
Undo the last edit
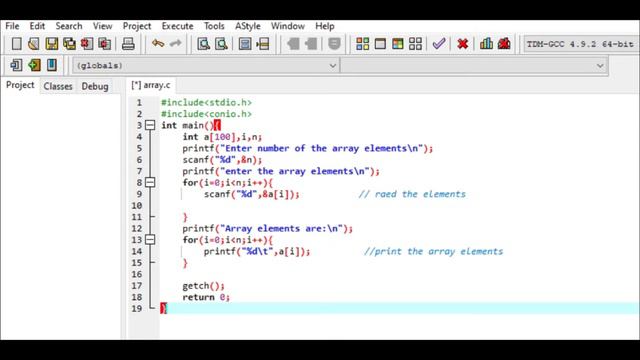click(158, 43)
